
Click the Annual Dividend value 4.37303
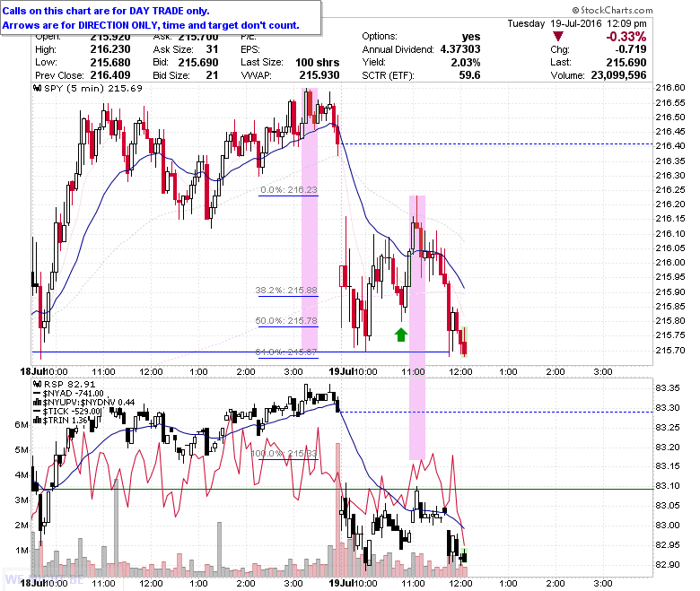click(460, 49)
